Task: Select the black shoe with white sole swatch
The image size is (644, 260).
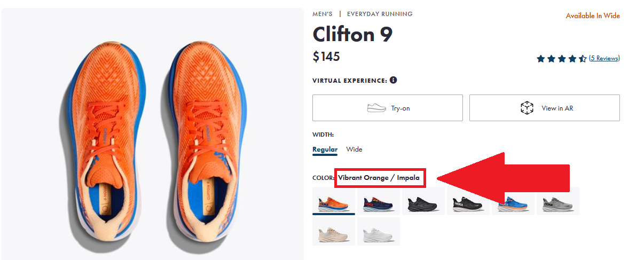Action: (468, 202)
